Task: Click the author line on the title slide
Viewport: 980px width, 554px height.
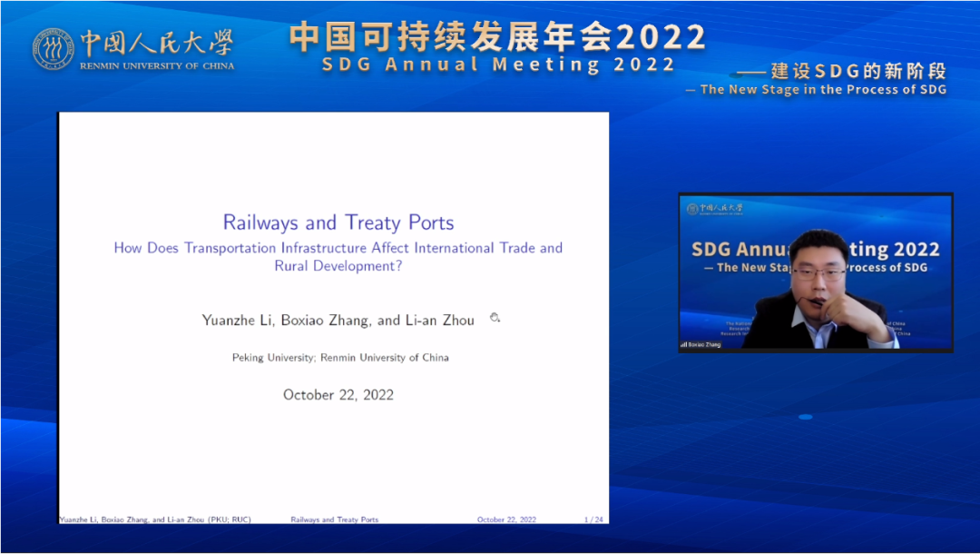Action: click(x=338, y=320)
